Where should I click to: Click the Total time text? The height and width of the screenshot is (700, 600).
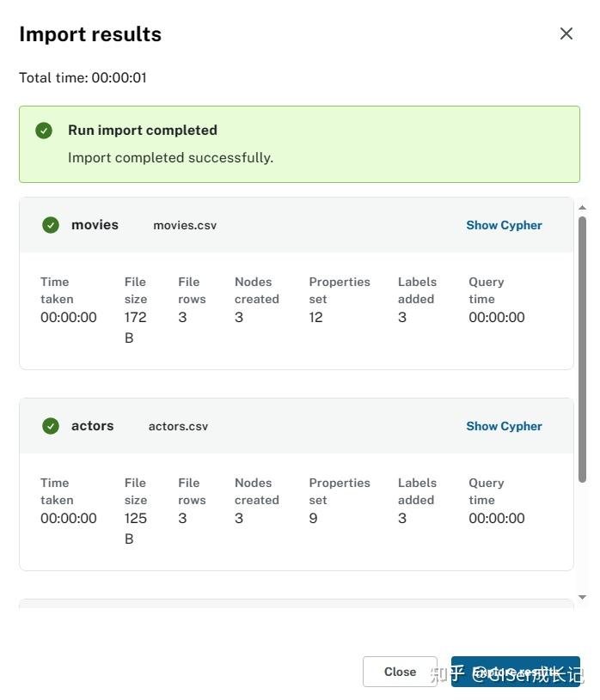83,78
